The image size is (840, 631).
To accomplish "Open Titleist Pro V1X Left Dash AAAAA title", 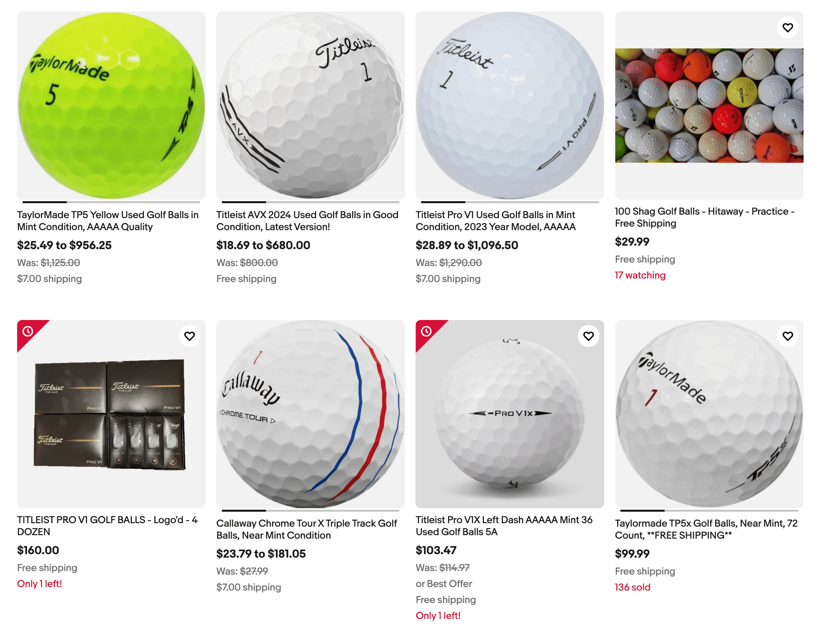I will pyautogui.click(x=504, y=526).
